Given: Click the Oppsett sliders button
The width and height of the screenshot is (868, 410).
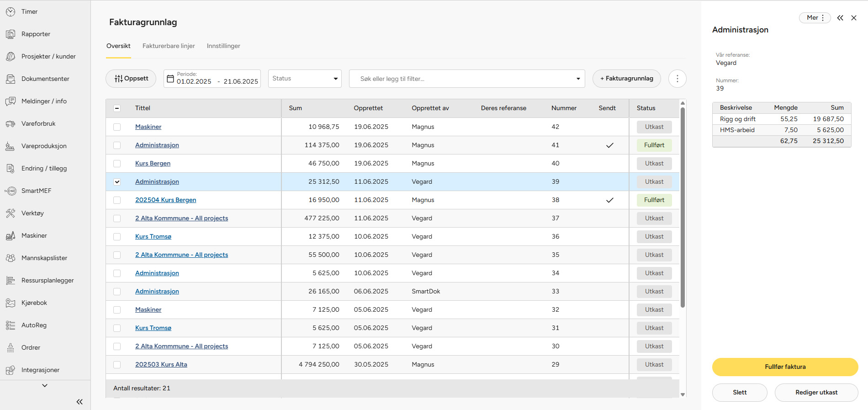Looking at the screenshot, I should point(131,79).
